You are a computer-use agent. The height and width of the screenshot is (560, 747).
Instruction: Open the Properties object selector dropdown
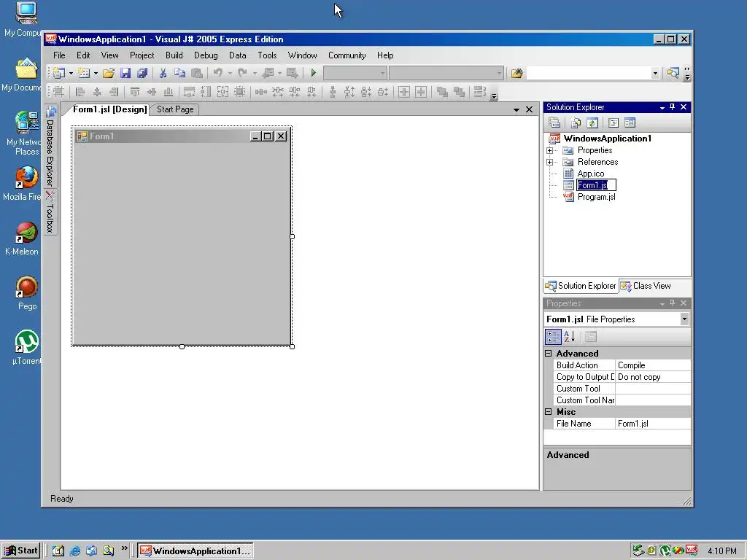click(x=684, y=319)
